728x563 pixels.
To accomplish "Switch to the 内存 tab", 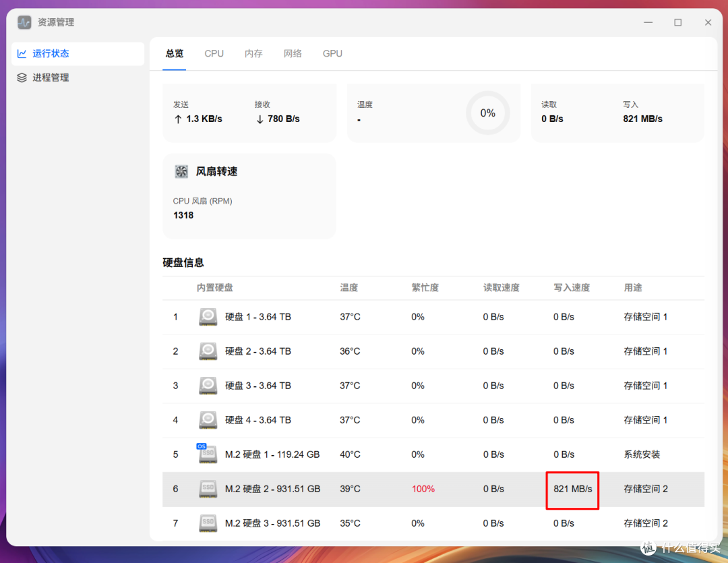I will tap(253, 53).
